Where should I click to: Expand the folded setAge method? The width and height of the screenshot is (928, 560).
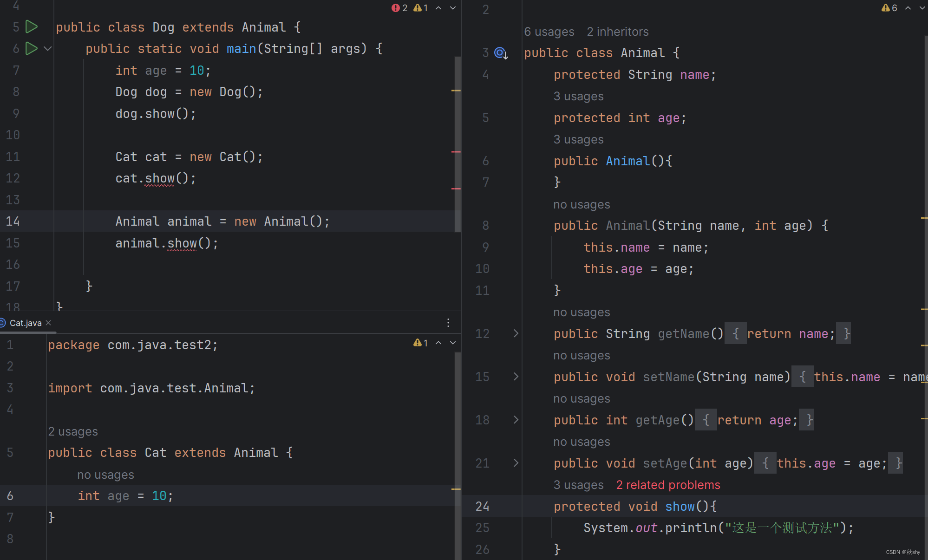coord(516,463)
